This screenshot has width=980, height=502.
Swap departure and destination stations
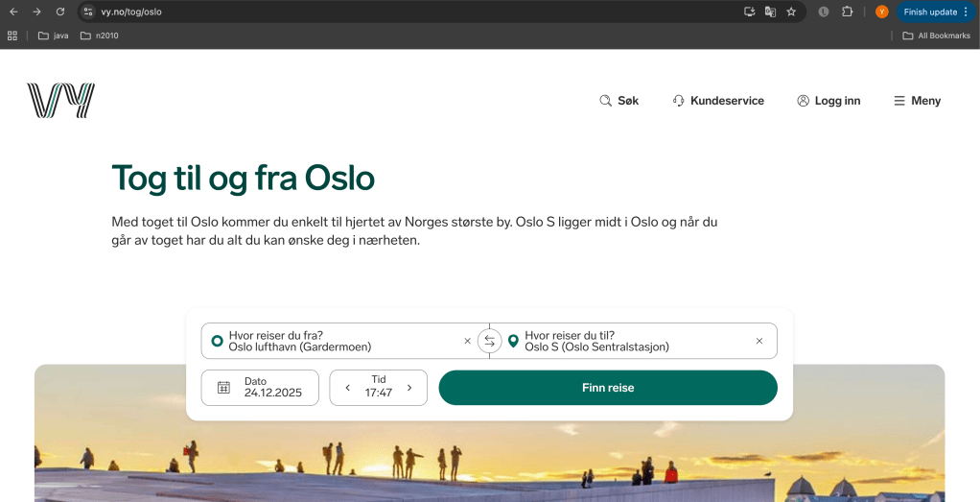(x=489, y=341)
